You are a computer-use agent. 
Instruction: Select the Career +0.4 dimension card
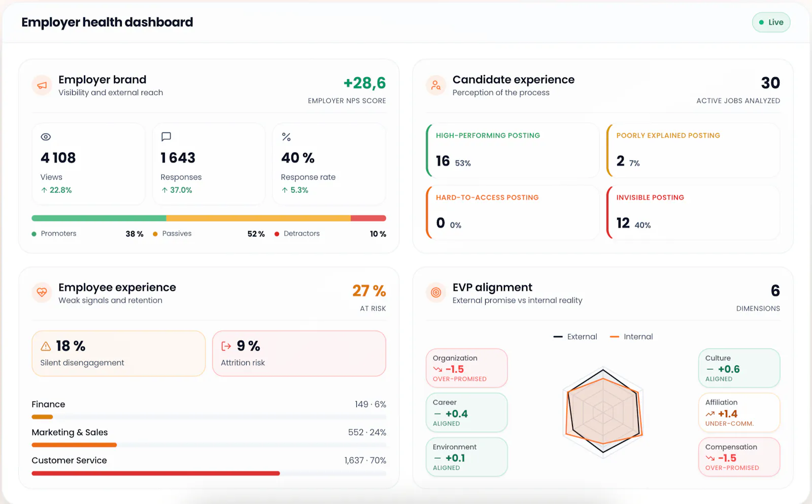tap(467, 413)
